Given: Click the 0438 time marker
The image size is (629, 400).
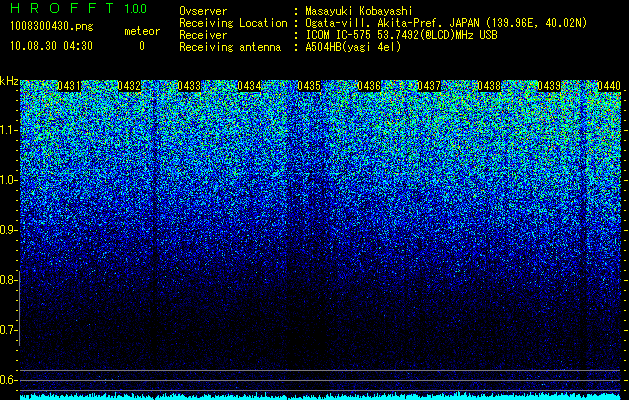Looking at the screenshot, I should [489, 86].
